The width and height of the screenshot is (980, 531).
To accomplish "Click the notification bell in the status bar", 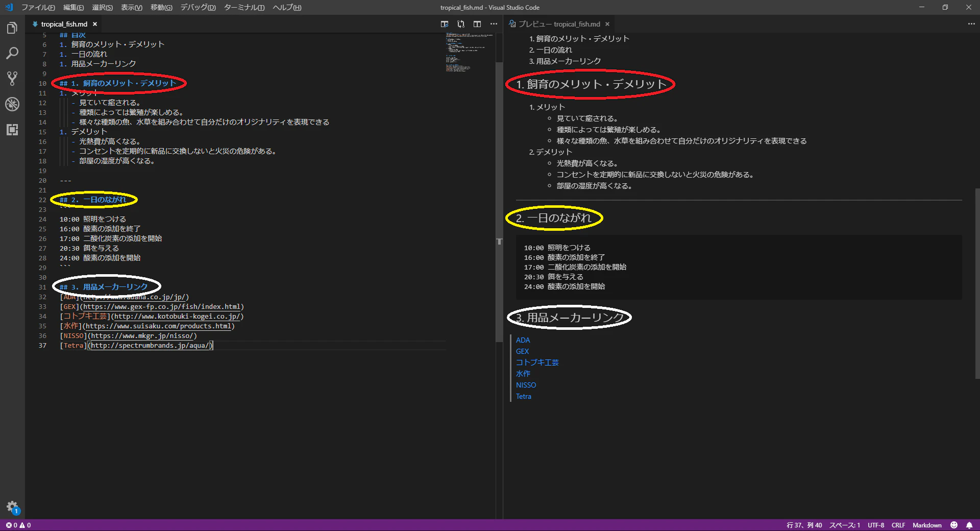I will click(969, 525).
